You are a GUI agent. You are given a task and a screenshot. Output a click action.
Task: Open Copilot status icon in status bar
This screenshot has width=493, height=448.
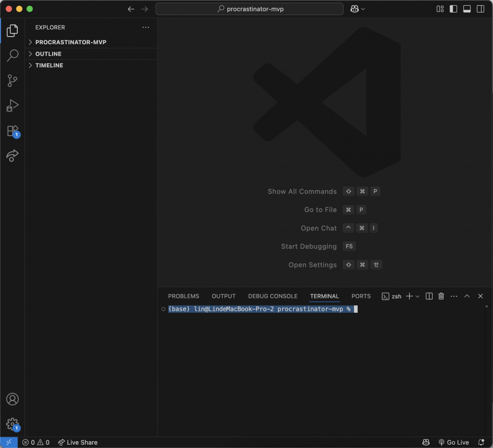pyautogui.click(x=426, y=442)
